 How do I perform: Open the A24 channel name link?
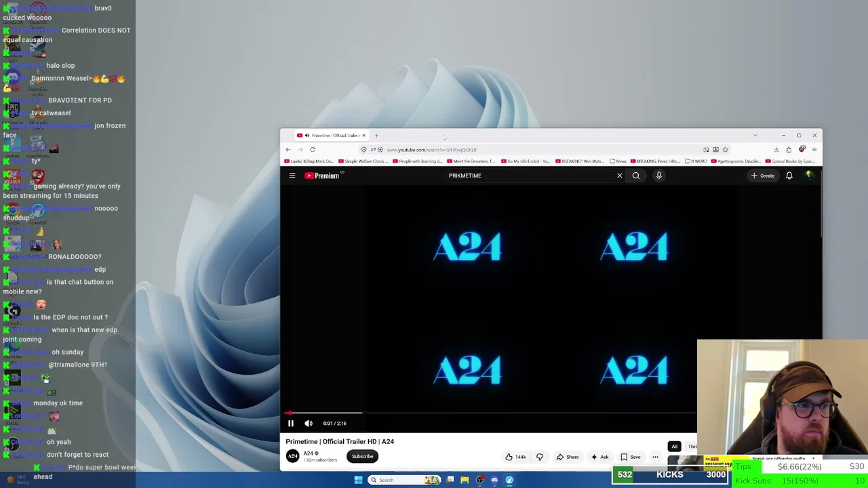coord(309,453)
